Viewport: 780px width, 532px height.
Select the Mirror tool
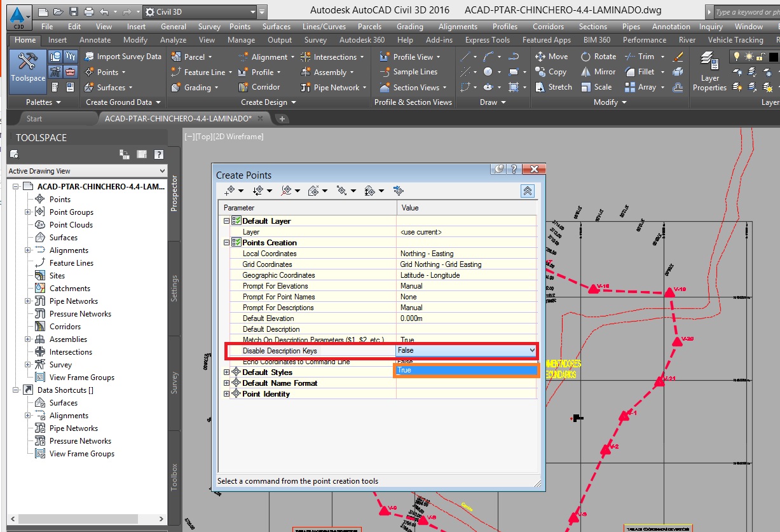[598, 72]
